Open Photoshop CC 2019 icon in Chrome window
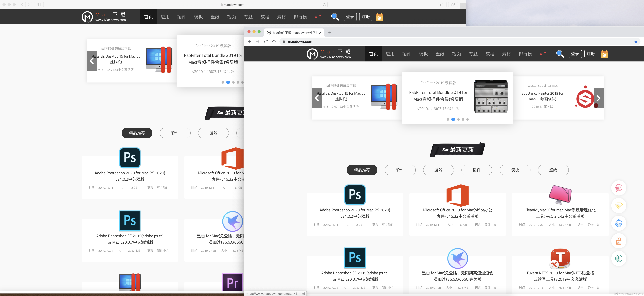The width and height of the screenshot is (644, 296). coord(355,258)
